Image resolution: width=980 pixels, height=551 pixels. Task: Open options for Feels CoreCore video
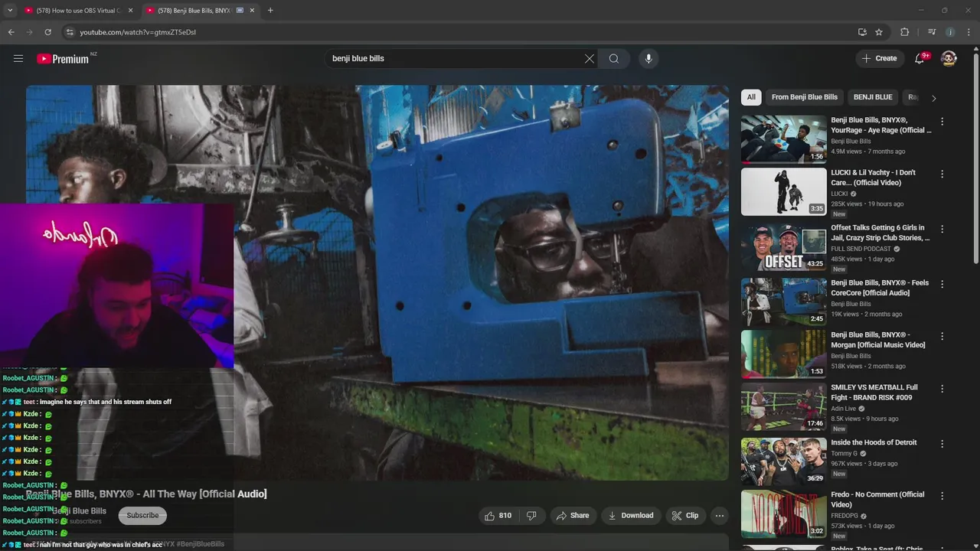(x=942, y=284)
